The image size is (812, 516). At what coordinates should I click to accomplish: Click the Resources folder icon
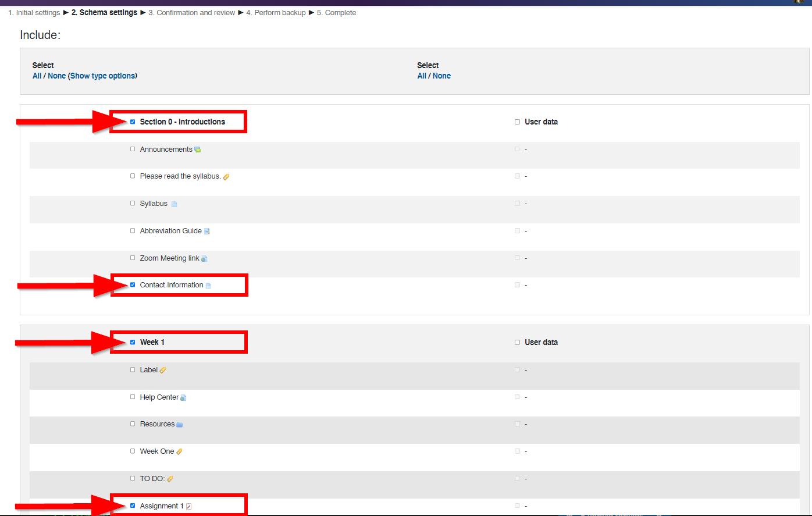pos(180,425)
